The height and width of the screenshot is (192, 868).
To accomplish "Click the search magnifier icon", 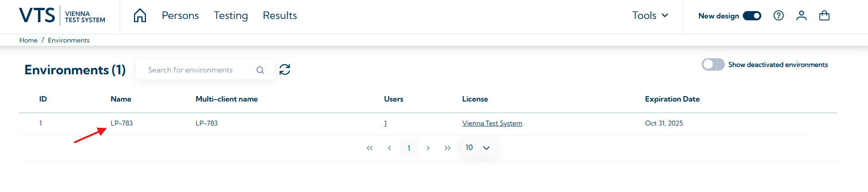I will click(x=260, y=70).
